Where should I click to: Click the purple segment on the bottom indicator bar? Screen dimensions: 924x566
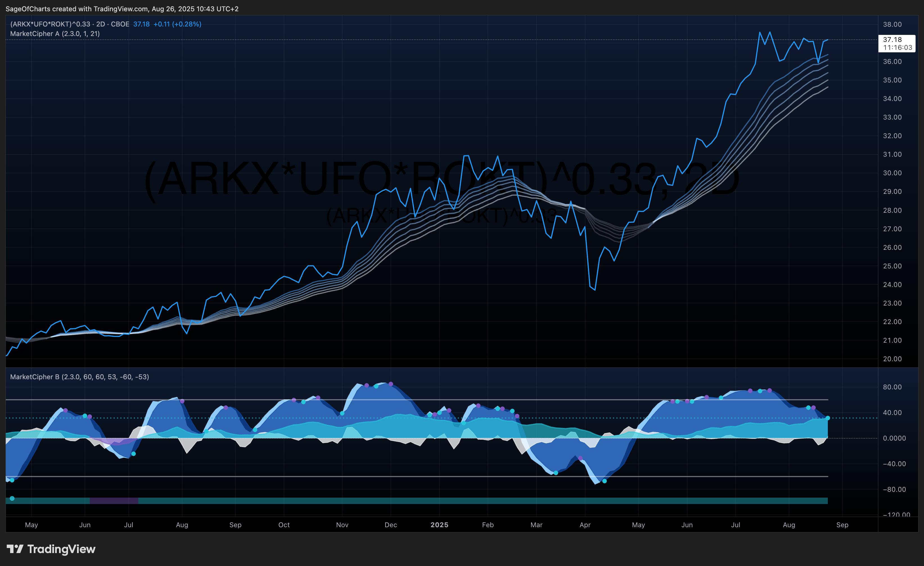coord(114,501)
